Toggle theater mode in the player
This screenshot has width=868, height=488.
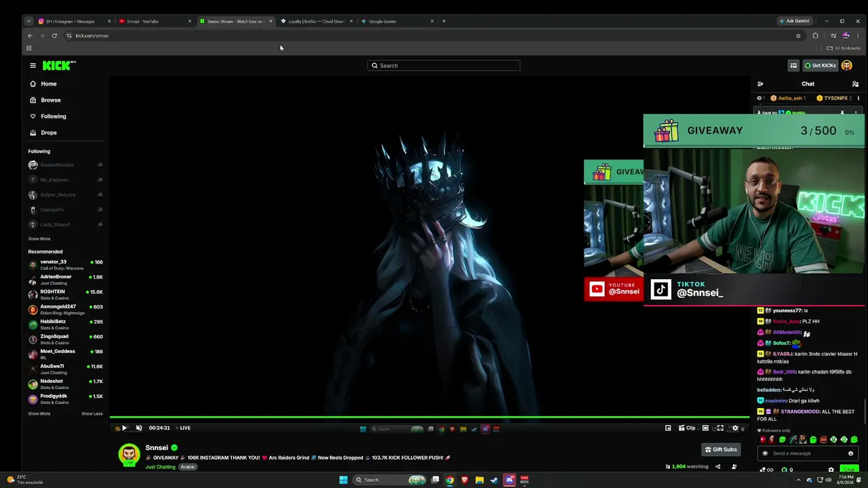(705, 428)
